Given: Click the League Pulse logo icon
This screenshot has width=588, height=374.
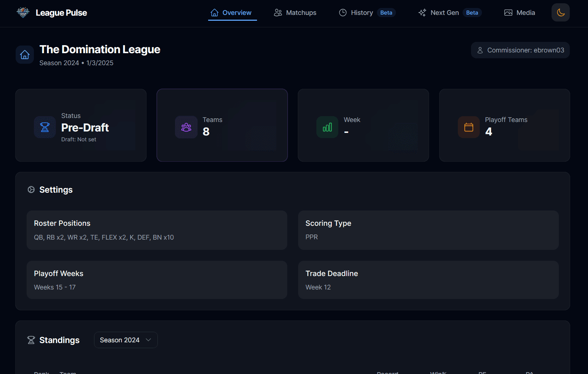Looking at the screenshot, I should coord(23,12).
